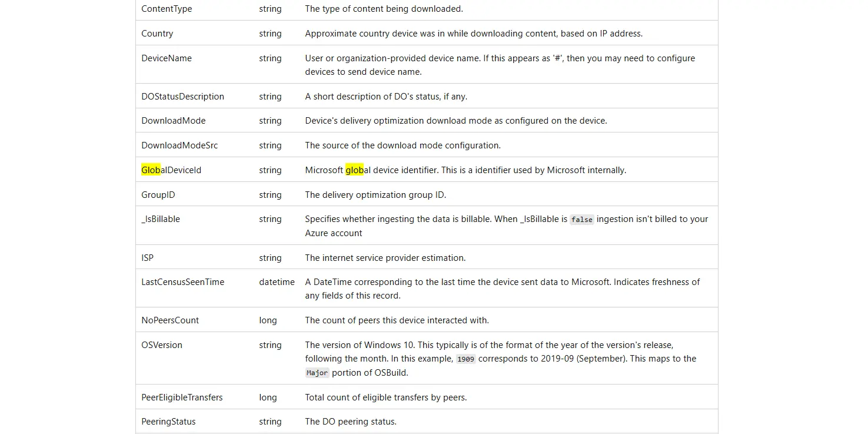Click the datetime type for LastCensusSeenTime
This screenshot has width=868, height=434.
click(277, 282)
